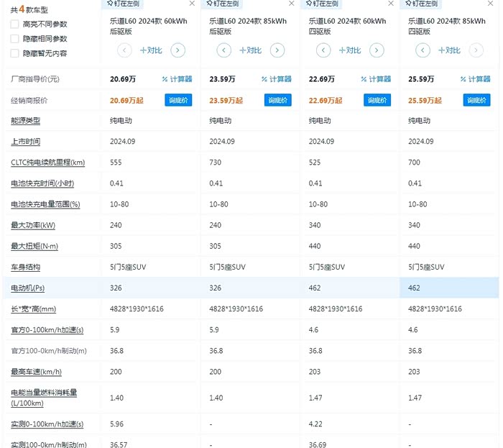
Task: Remove the 85kWh 后驱版 column with X
Action: tap(291, 4)
